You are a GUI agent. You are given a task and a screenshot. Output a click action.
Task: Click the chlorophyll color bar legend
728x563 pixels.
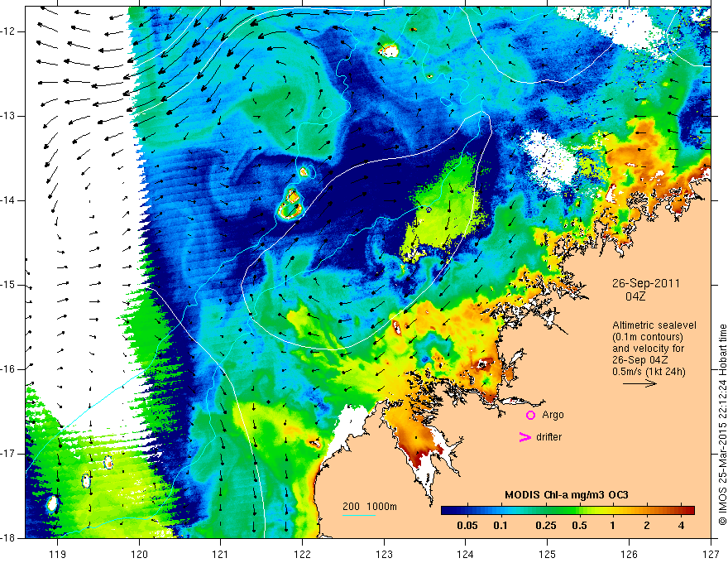568,511
